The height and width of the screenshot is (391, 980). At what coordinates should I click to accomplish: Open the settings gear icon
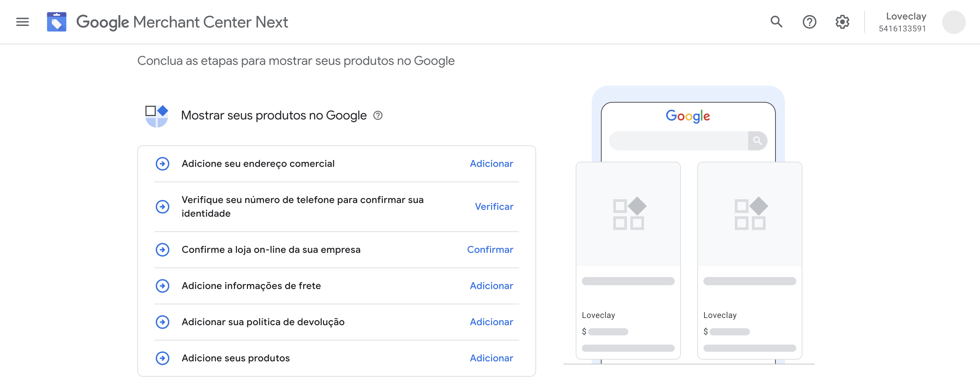(842, 22)
